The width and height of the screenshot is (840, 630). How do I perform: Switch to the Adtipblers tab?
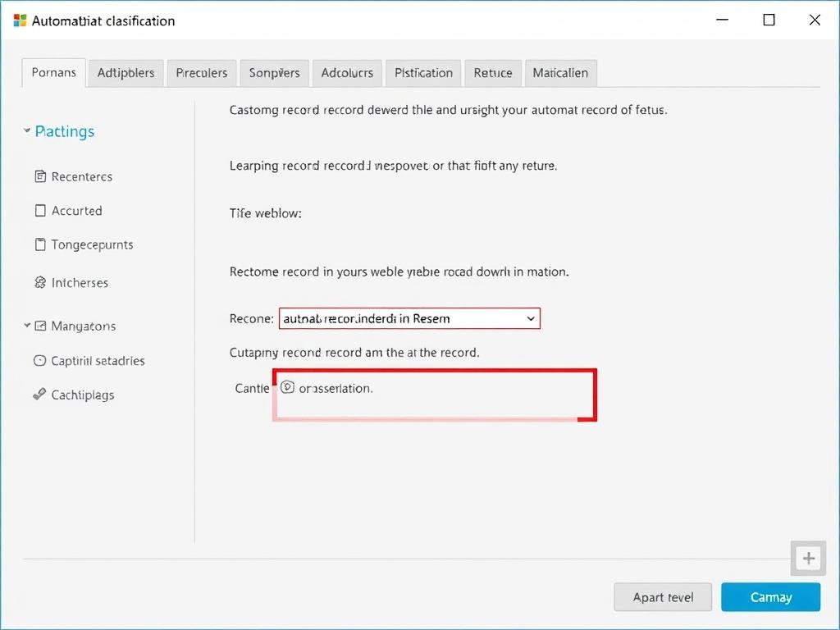(126, 73)
